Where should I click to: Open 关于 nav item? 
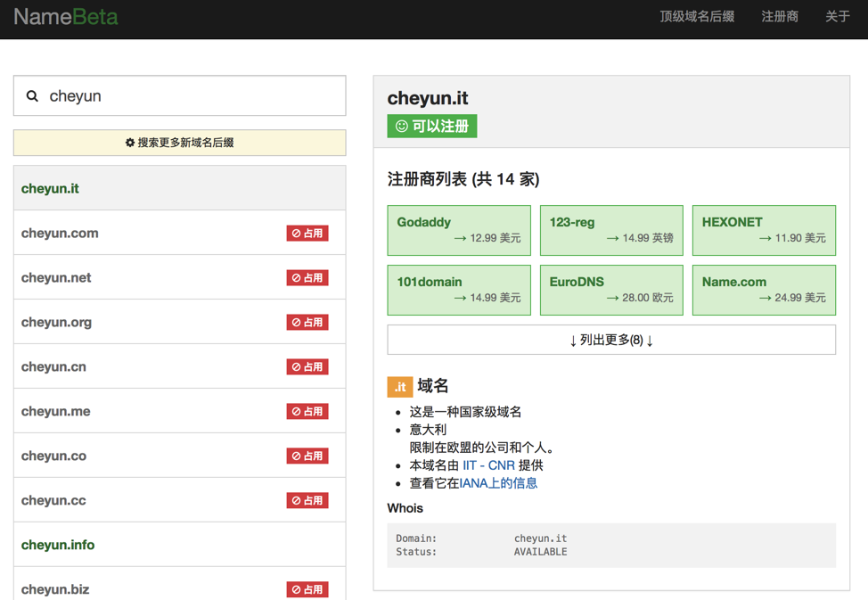click(x=838, y=17)
